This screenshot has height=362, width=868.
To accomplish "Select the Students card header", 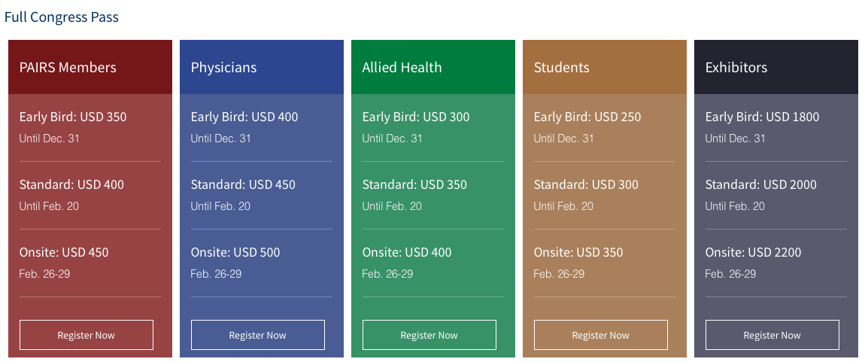I will coord(561,67).
